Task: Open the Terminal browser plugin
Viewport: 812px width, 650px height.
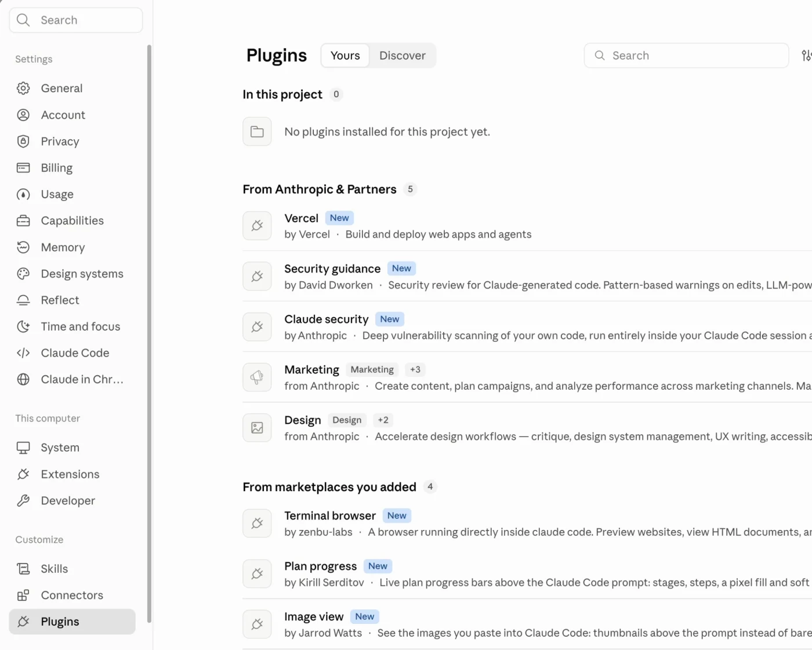Action: (x=527, y=524)
